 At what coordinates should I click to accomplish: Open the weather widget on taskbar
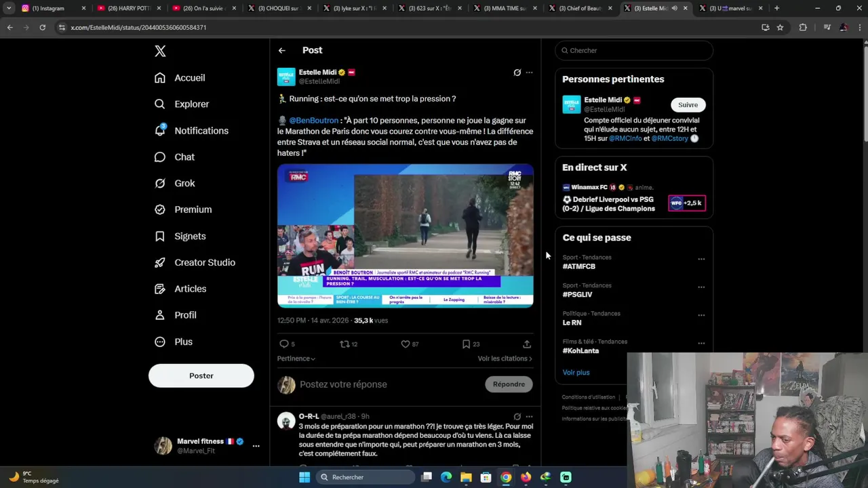click(x=34, y=478)
